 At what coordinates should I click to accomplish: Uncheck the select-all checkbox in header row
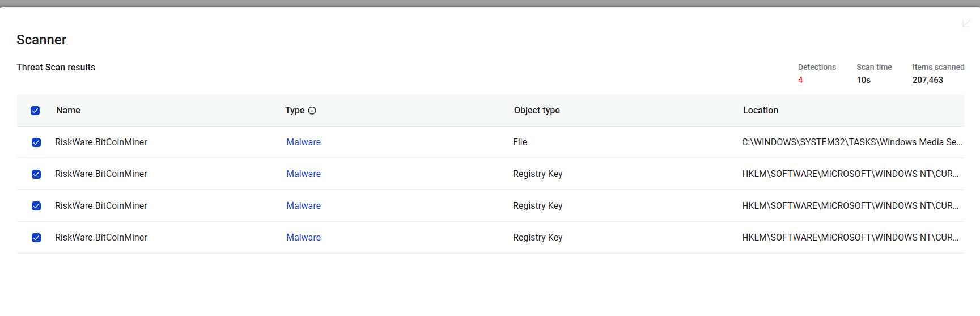pyautogui.click(x=35, y=111)
